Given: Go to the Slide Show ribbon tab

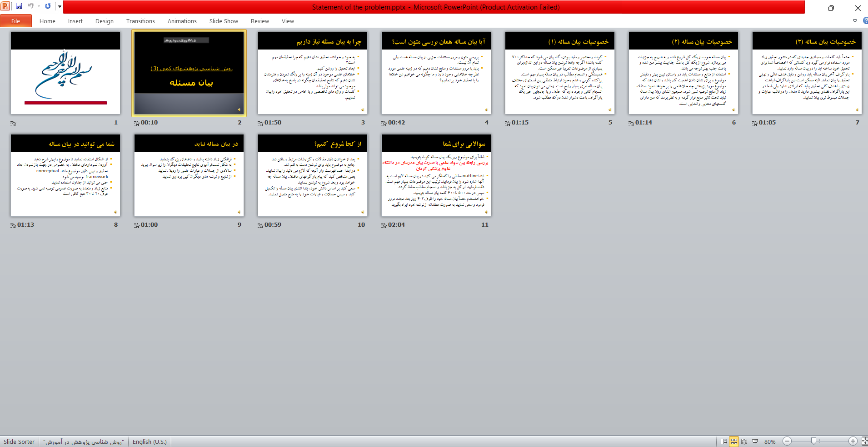Looking at the screenshot, I should pos(224,21).
